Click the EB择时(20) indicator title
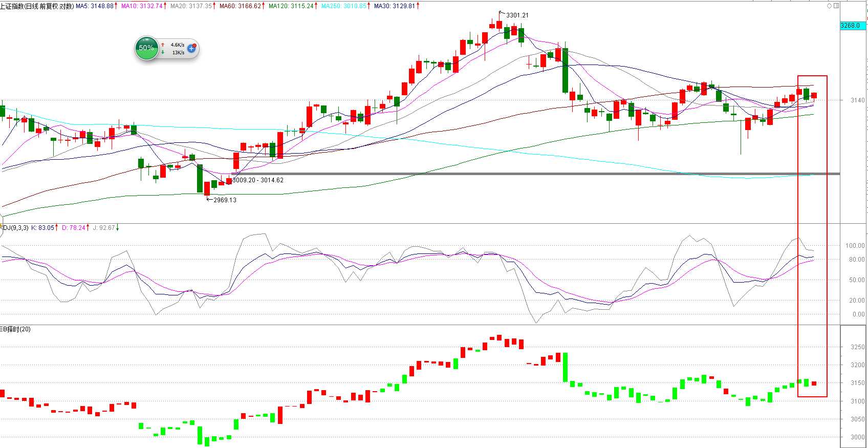Screen dimensions: 868x448 tap(15, 329)
